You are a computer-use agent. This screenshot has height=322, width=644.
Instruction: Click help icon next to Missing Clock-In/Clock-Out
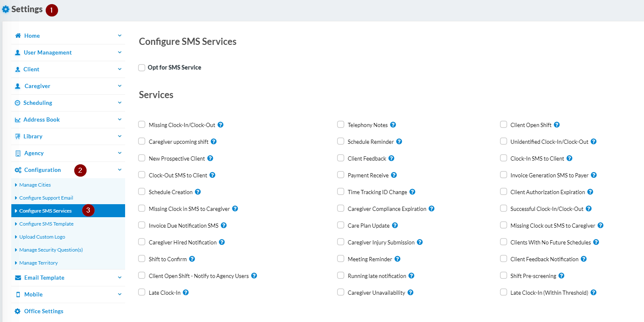coord(220,125)
